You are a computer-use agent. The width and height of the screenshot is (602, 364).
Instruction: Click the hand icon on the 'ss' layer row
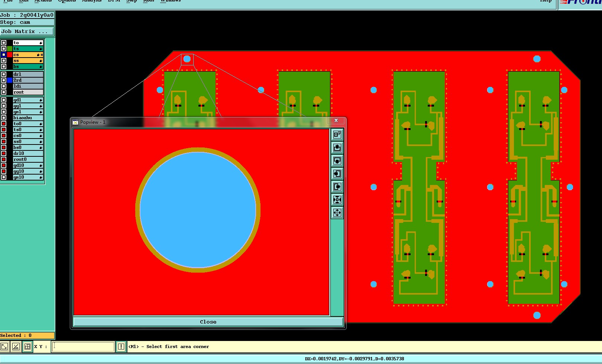coord(41,61)
